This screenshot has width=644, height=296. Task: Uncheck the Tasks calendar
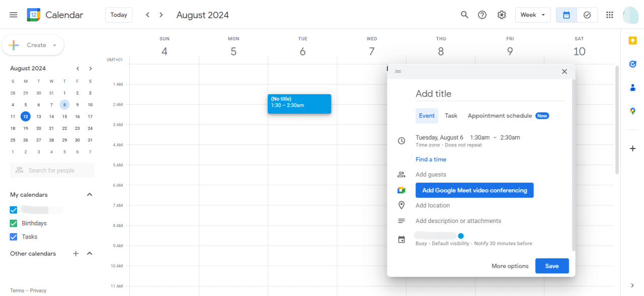click(13, 237)
